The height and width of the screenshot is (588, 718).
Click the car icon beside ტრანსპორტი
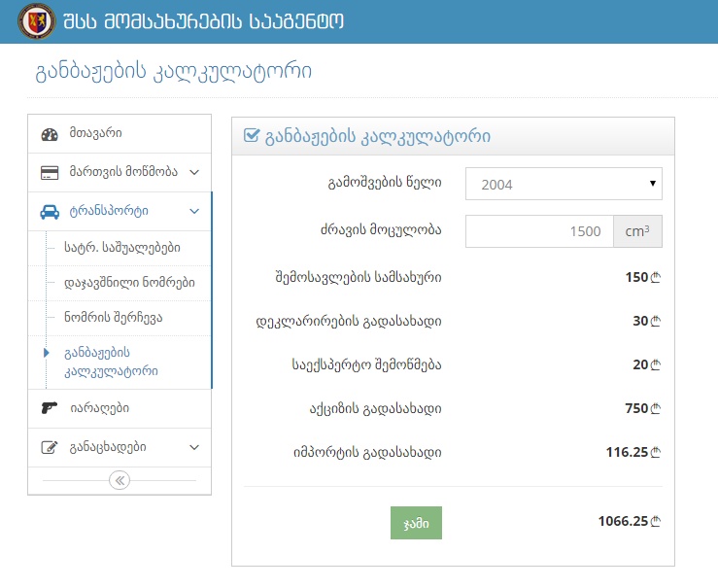tap(50, 212)
